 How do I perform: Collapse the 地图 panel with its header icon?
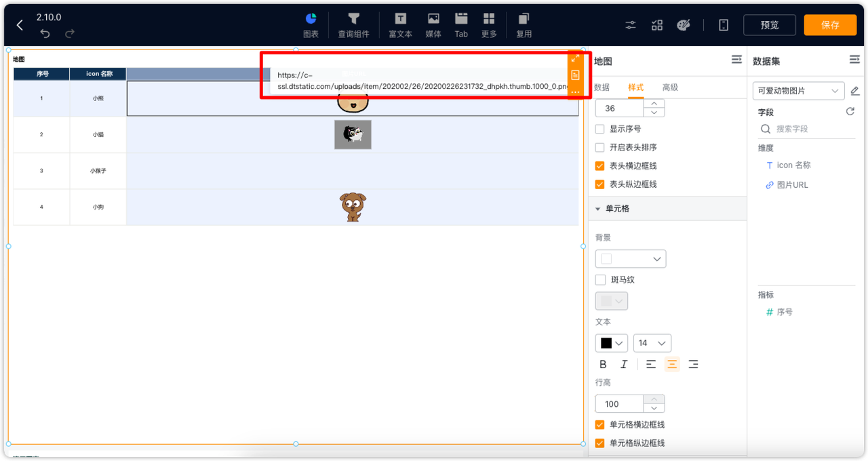pos(736,60)
